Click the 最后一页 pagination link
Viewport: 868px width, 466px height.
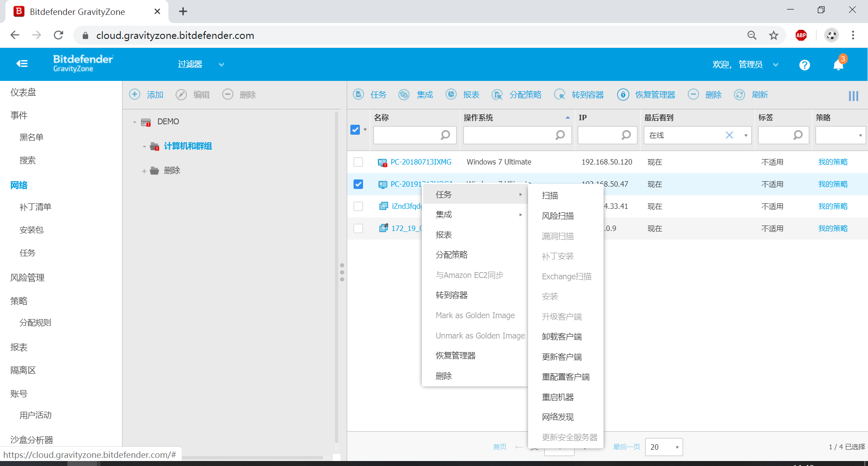click(627, 447)
